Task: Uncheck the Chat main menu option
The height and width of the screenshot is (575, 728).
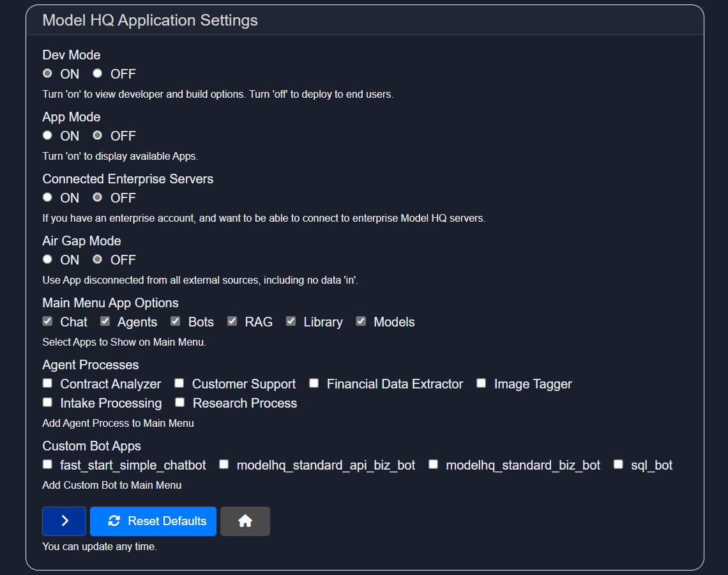Action: coord(47,321)
